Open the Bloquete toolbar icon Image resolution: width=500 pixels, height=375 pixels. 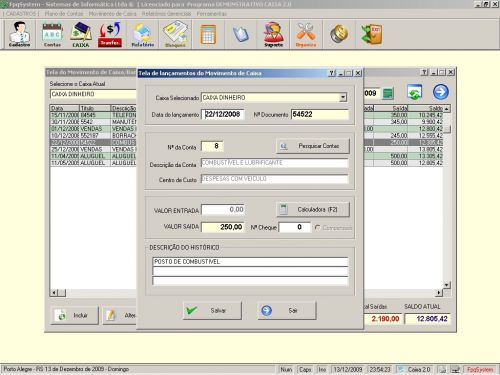[x=175, y=34]
